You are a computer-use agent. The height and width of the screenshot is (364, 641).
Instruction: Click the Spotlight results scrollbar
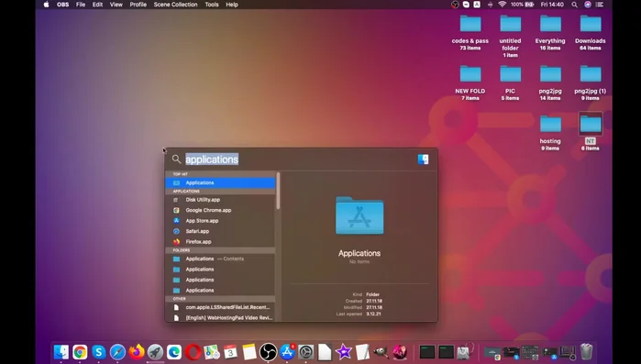[278, 191]
